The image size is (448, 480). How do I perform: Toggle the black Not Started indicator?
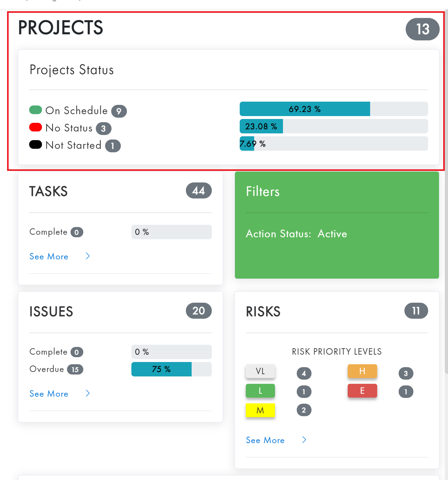click(x=36, y=144)
